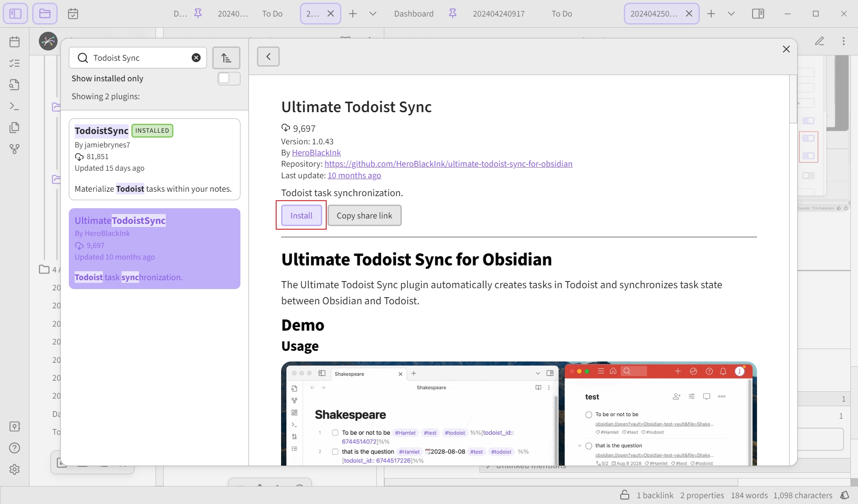
Task: Close the community plugins dialog
Action: coord(786,49)
